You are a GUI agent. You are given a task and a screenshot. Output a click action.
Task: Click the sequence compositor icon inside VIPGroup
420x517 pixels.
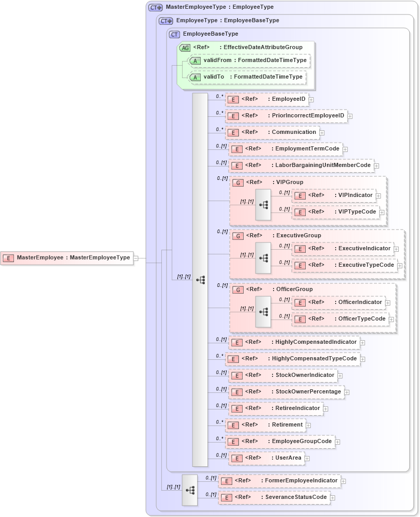tap(264, 205)
